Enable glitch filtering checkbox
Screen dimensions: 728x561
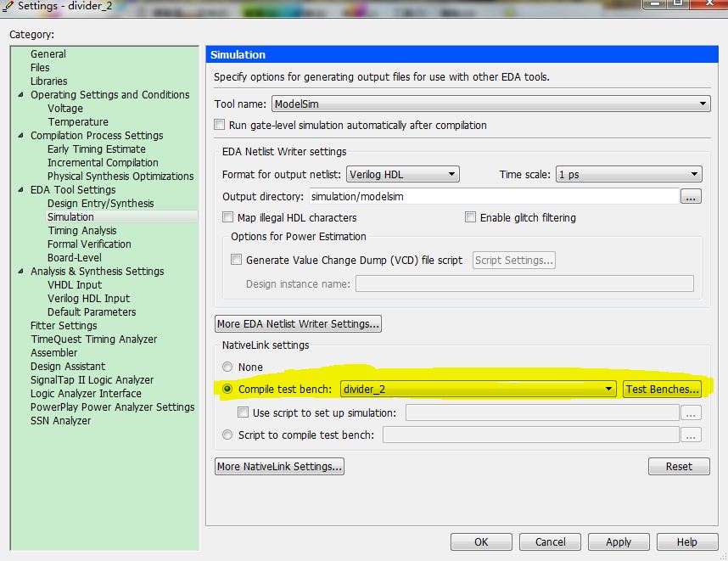click(470, 217)
